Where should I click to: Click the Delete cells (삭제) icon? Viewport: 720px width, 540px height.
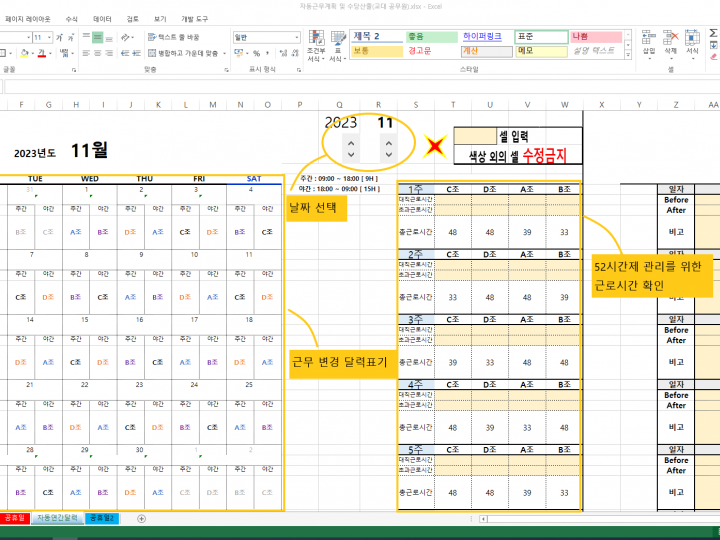click(x=671, y=43)
